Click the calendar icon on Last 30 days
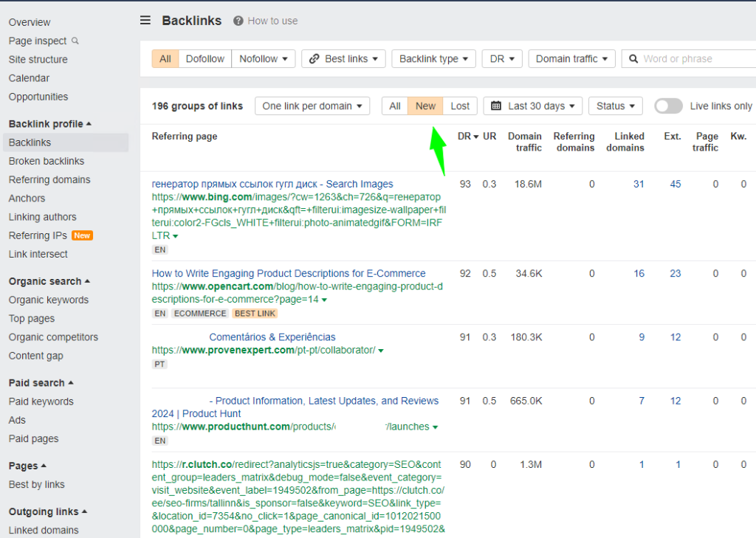 point(496,106)
